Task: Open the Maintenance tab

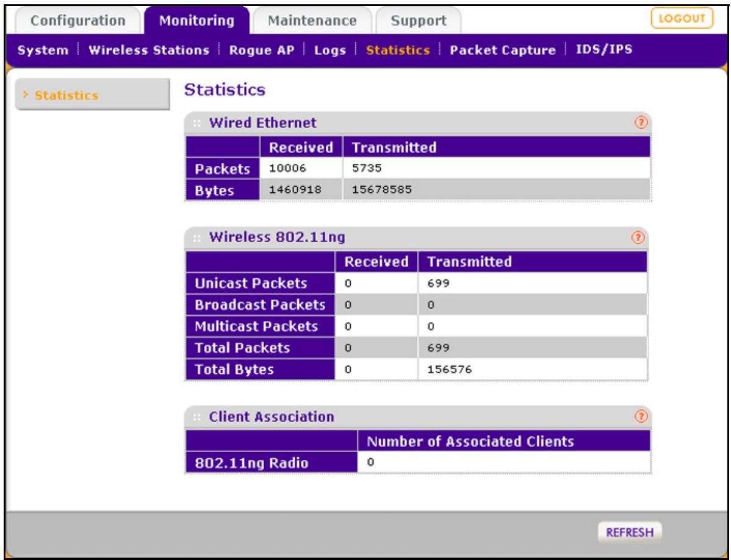Action: (312, 21)
